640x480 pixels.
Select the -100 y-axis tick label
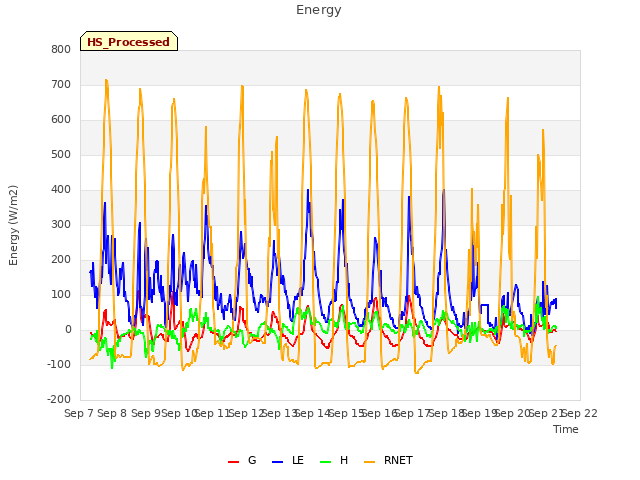coord(59,364)
